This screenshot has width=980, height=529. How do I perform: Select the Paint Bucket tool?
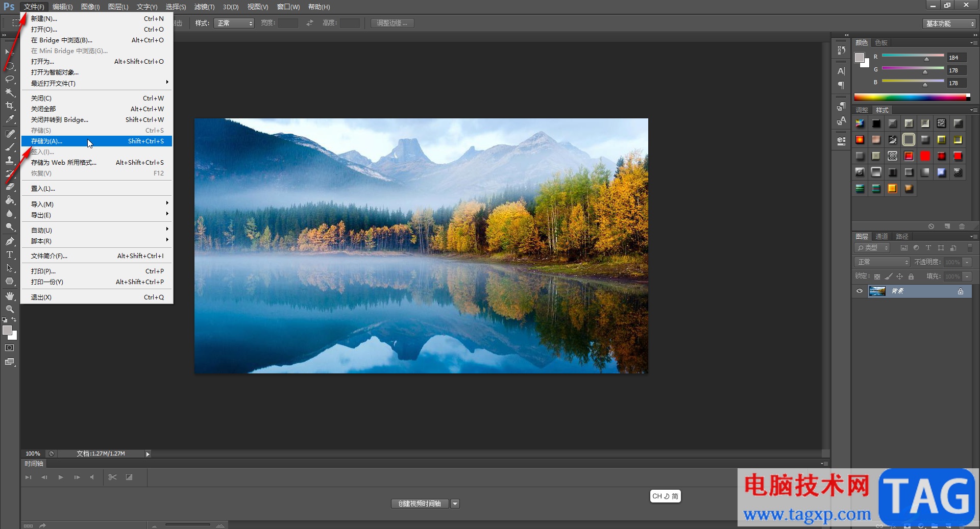click(x=10, y=200)
